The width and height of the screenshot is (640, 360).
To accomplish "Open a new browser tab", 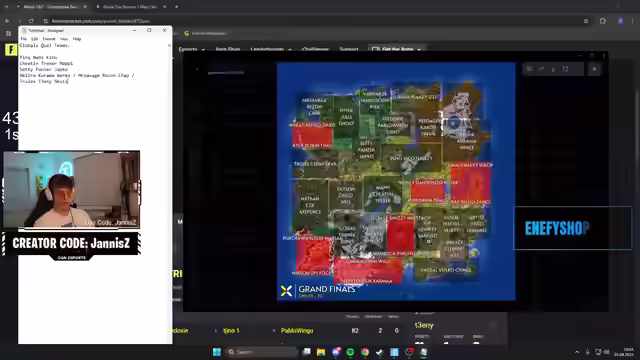I will (x=176, y=7).
